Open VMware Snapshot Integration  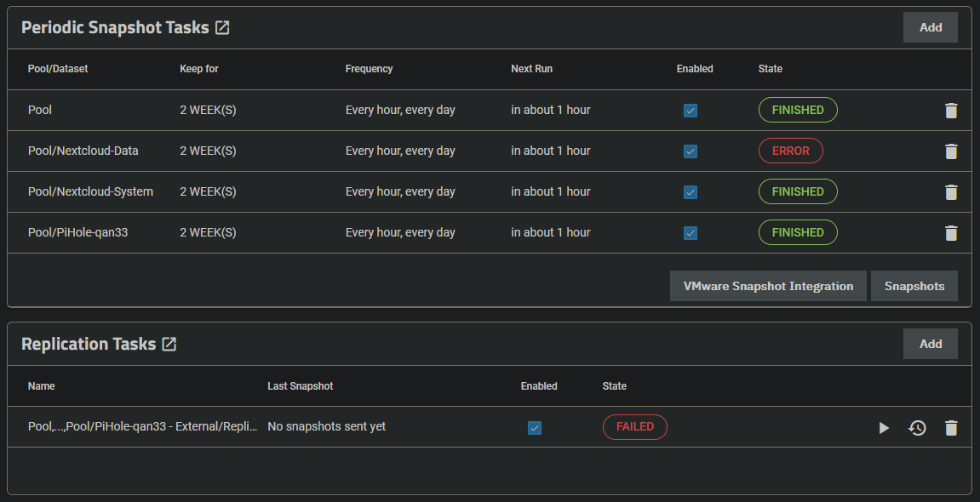768,286
